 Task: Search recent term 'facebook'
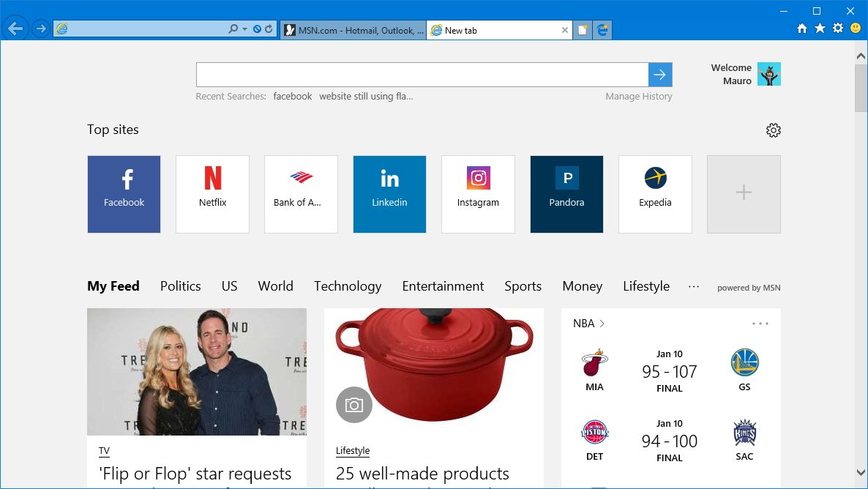(292, 97)
